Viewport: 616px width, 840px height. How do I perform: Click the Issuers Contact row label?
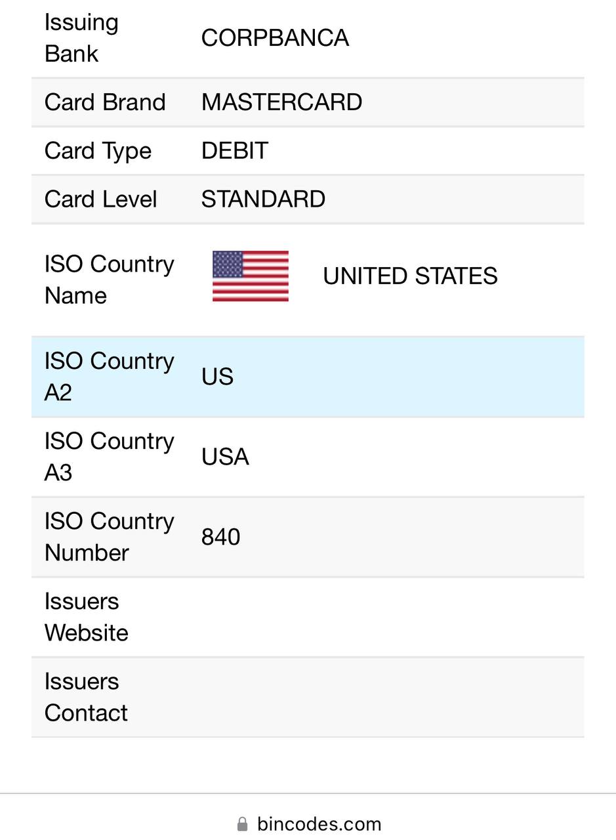[x=86, y=697]
